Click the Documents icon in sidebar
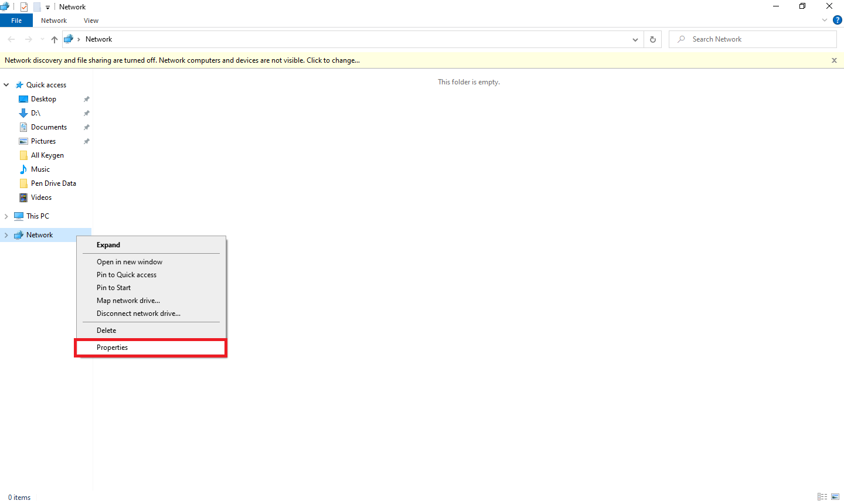 [23, 127]
